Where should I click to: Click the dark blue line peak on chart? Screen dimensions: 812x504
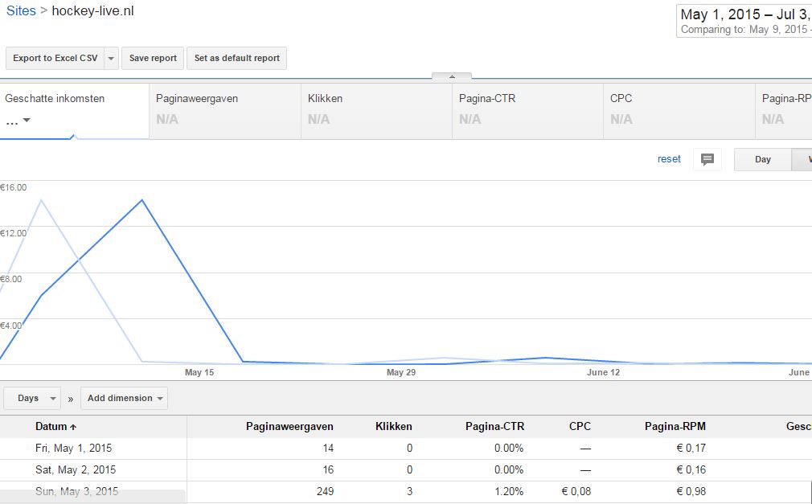click(x=141, y=200)
